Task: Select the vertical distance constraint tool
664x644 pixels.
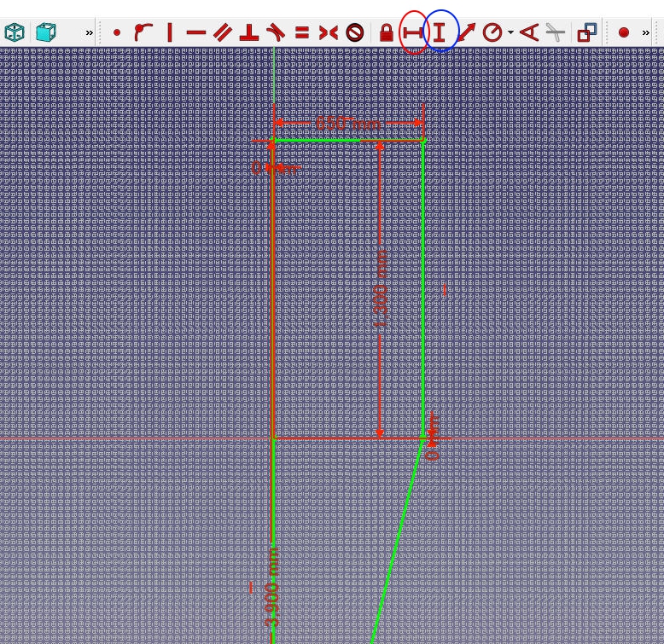Action: tap(440, 32)
